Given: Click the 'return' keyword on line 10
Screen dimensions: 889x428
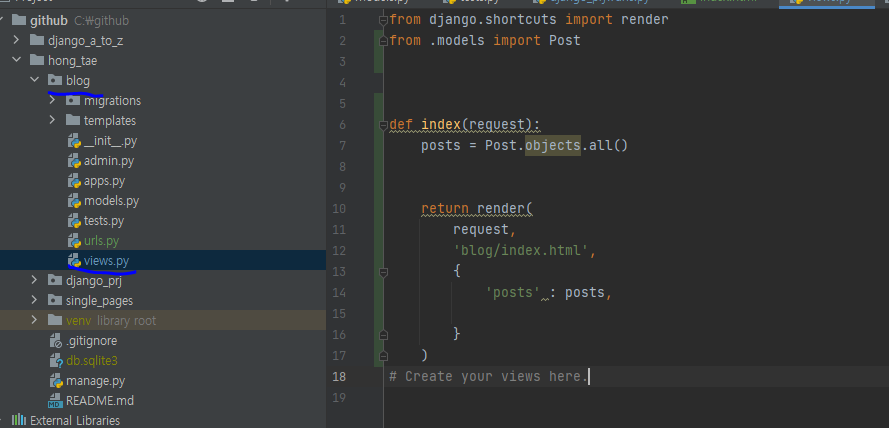Looking at the screenshot, I should point(444,209).
